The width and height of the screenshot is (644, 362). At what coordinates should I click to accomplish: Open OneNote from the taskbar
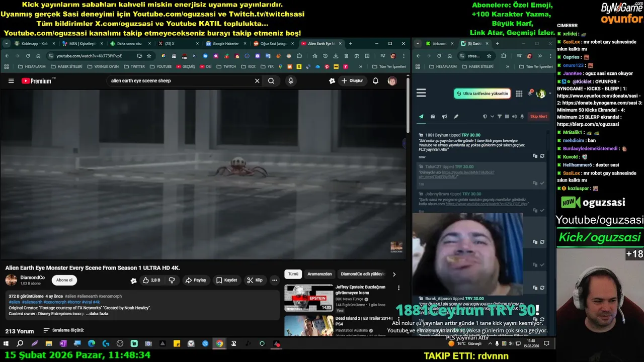[x=63, y=343]
